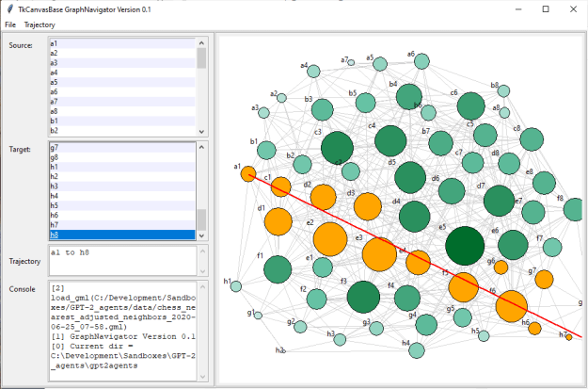Open the File menu
The height and width of the screenshot is (389, 588).
coord(9,24)
